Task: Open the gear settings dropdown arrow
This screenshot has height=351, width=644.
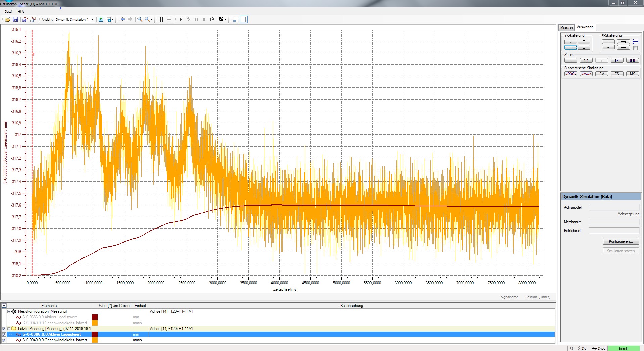Action: 225,20
